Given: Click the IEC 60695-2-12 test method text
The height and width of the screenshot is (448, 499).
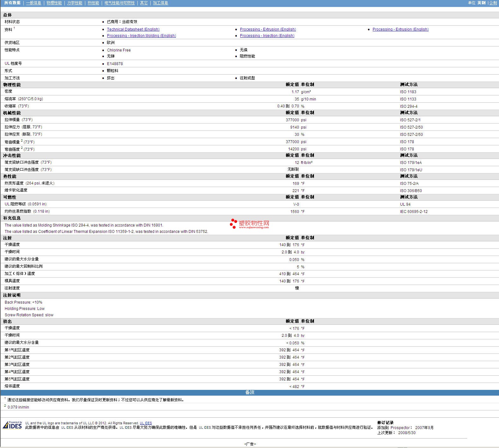Looking at the screenshot, I should (x=413, y=212).
